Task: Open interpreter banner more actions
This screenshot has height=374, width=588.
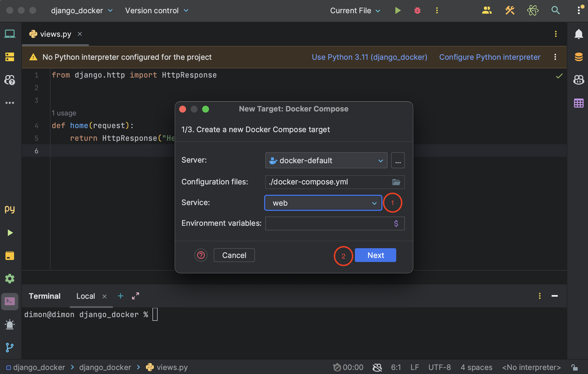Action: [x=555, y=57]
